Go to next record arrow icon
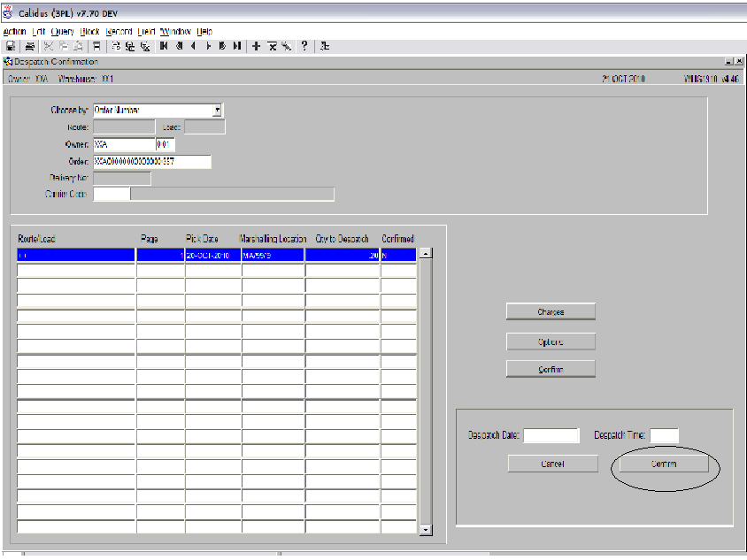Viewport: 747px width, 560px height. click(x=208, y=46)
